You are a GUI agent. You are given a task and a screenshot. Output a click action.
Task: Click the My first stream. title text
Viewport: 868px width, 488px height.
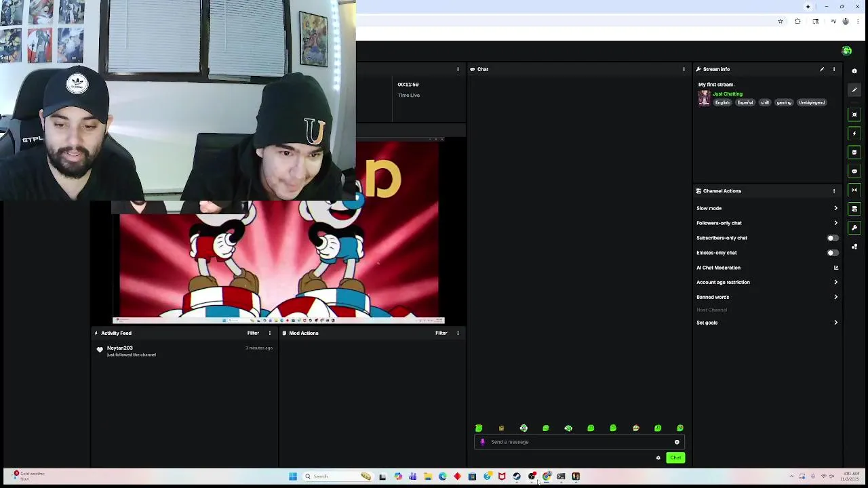(716, 85)
